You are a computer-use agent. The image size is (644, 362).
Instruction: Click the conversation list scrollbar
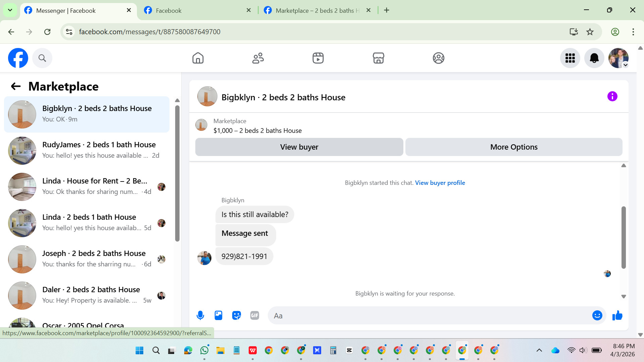click(177, 173)
